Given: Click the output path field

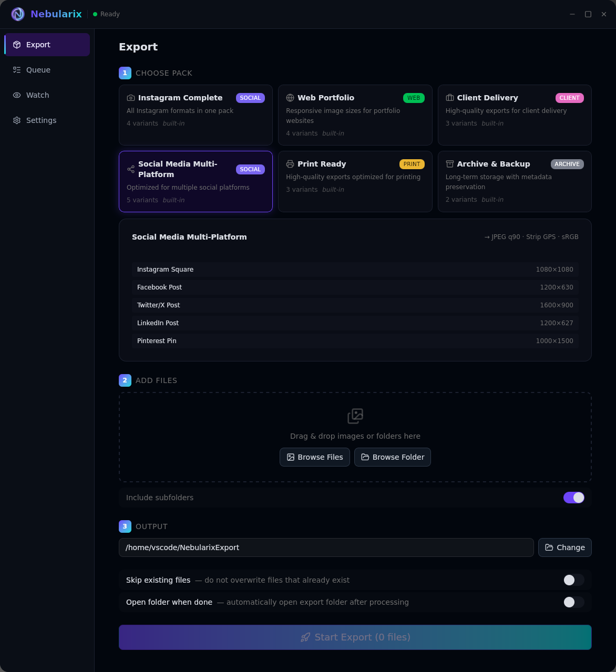Looking at the screenshot, I should coord(326,547).
